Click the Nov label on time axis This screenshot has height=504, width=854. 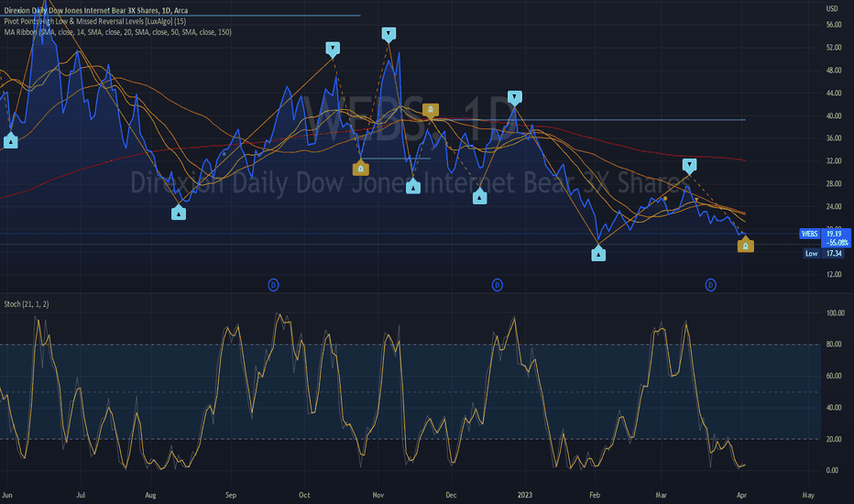click(x=378, y=495)
